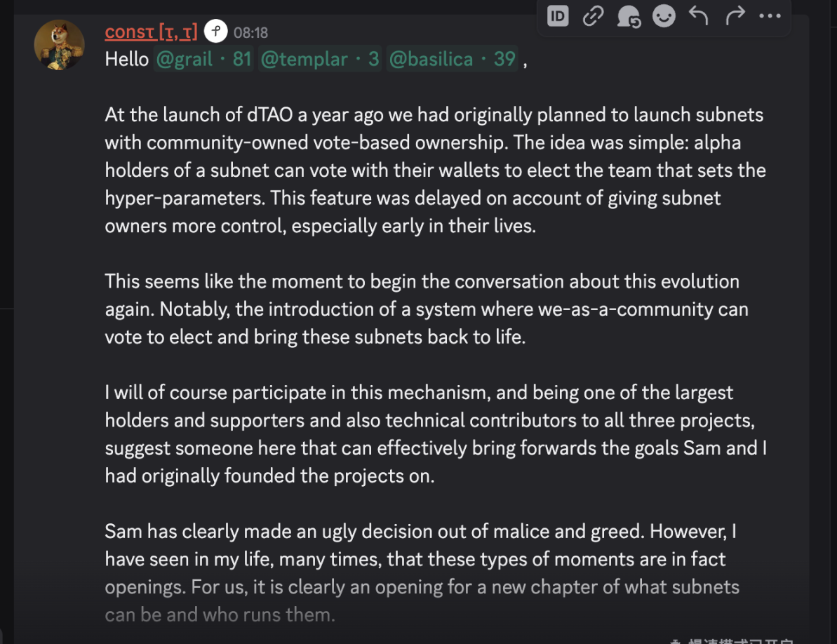Open the three-dot More options menu
Screen dimensions: 837x644
click(770, 16)
